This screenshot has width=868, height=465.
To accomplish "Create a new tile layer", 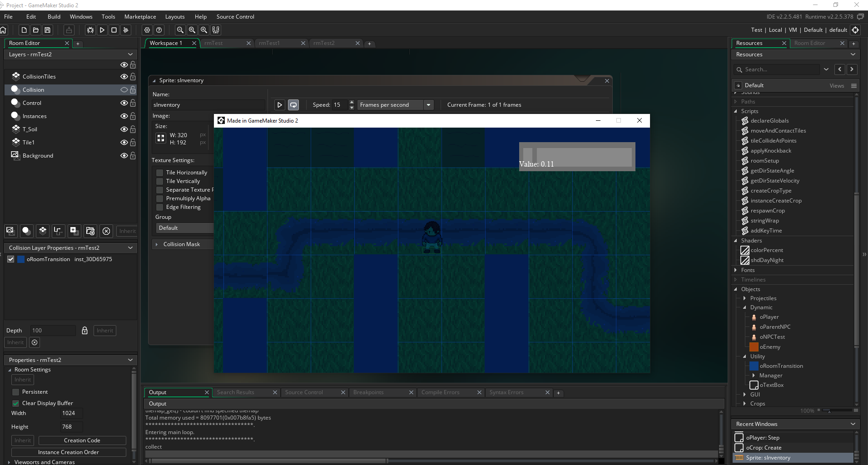I will [43, 231].
